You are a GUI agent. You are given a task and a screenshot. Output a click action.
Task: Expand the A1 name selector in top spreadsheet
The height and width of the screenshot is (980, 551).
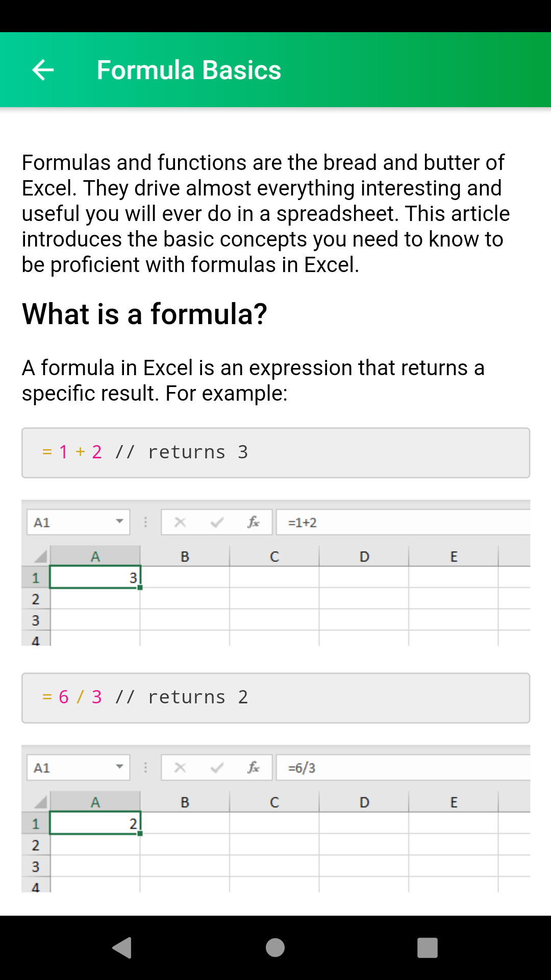coord(77,522)
